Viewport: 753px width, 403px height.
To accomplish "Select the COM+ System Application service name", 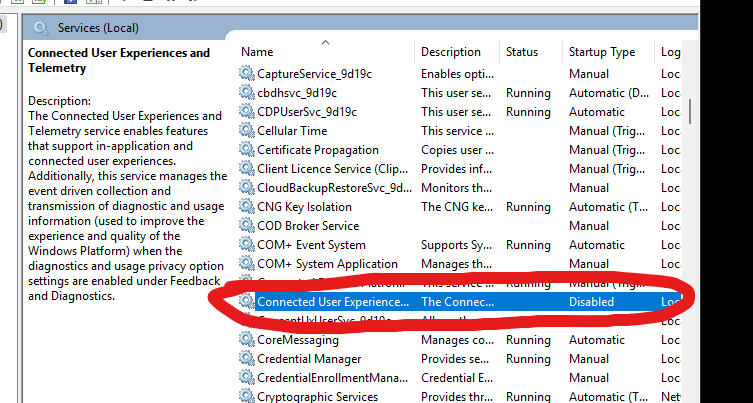I will click(328, 264).
